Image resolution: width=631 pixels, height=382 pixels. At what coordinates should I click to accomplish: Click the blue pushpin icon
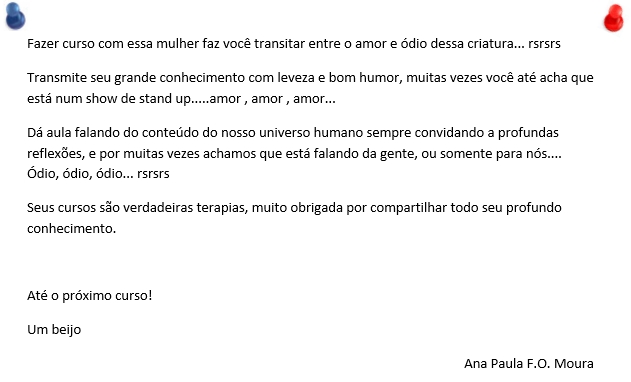(x=16, y=16)
